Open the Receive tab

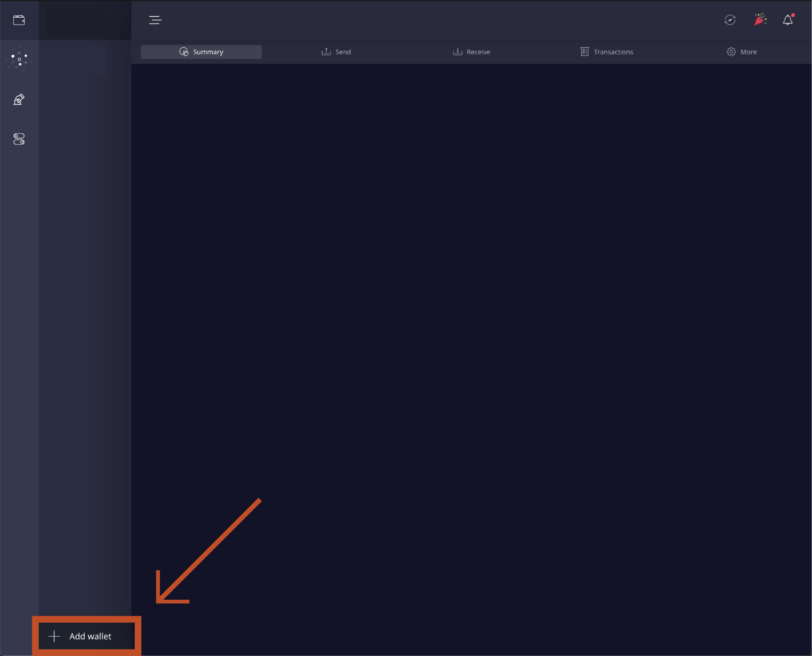coord(472,52)
